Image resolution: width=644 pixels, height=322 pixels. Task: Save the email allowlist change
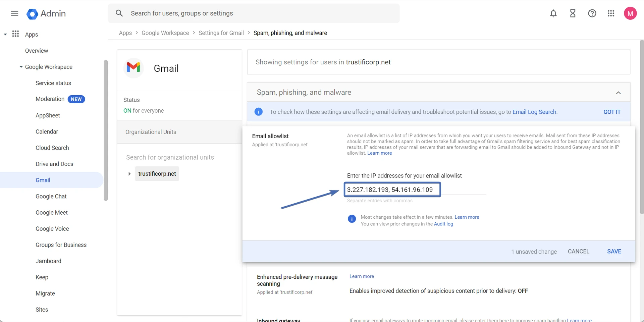tap(614, 252)
